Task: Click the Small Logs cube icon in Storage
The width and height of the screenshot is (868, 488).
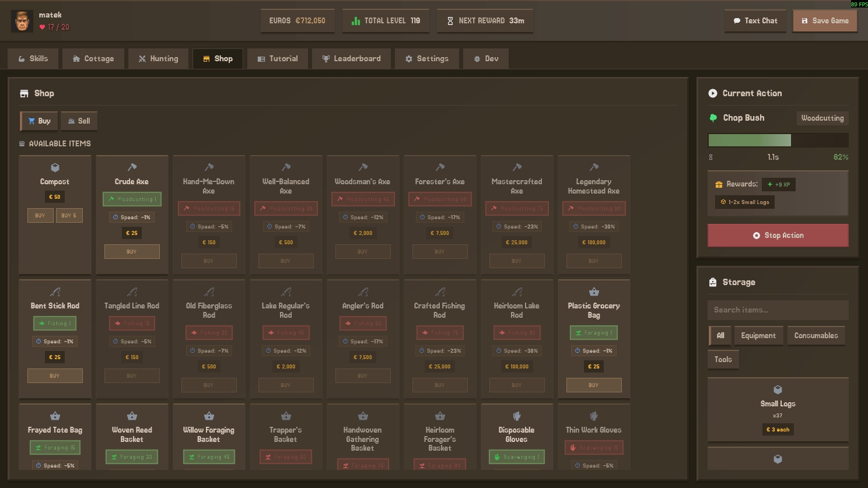Action: pyautogui.click(x=778, y=389)
